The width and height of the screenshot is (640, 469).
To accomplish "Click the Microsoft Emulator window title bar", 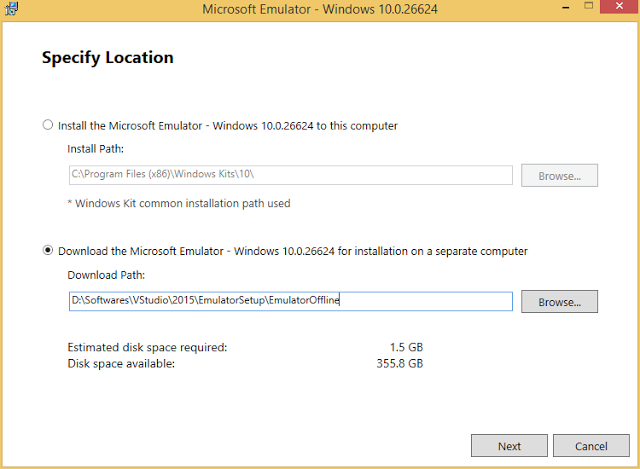I will click(320, 10).
